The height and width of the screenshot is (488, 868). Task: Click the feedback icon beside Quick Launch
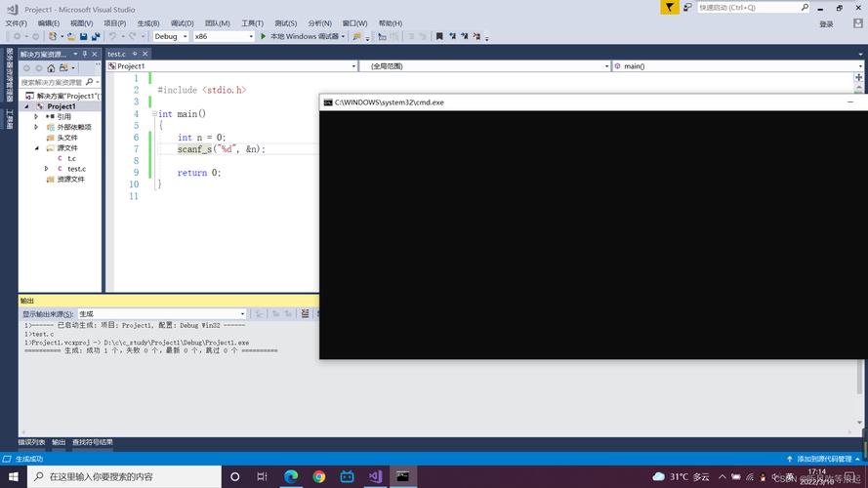(687, 7)
